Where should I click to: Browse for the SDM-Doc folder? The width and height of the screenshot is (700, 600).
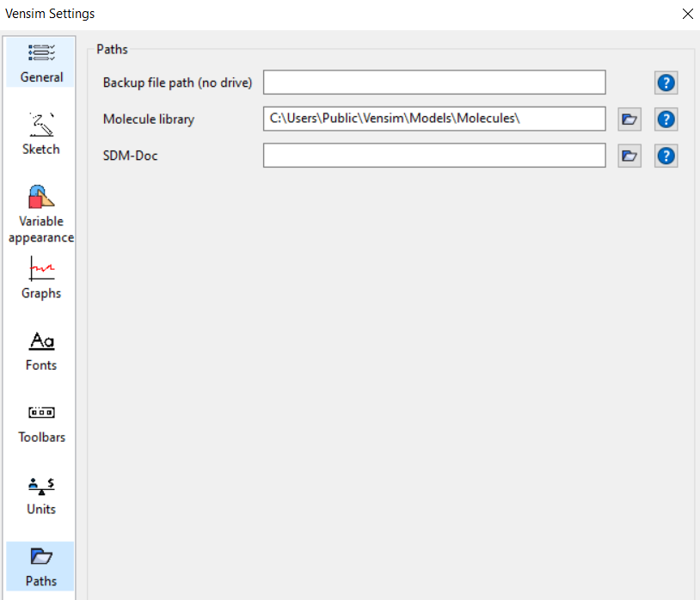(629, 156)
